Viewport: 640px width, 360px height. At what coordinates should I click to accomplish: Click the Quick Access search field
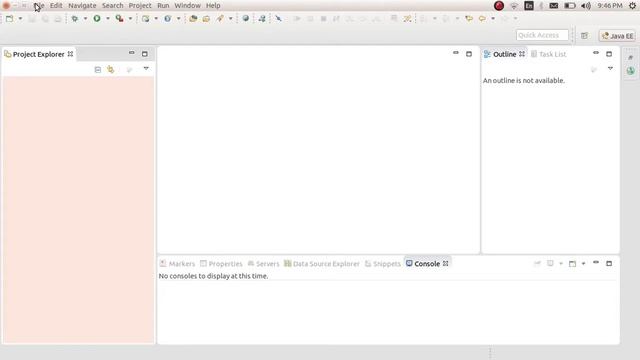[x=542, y=35]
